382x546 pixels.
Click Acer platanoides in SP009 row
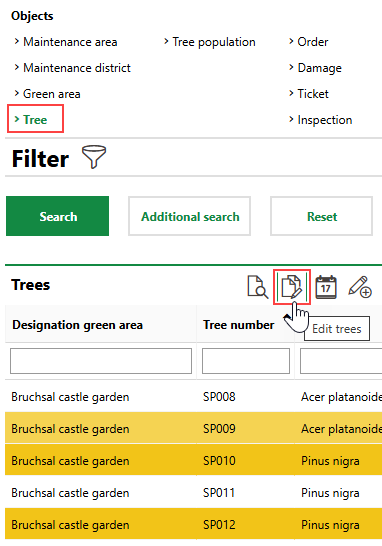(341, 429)
